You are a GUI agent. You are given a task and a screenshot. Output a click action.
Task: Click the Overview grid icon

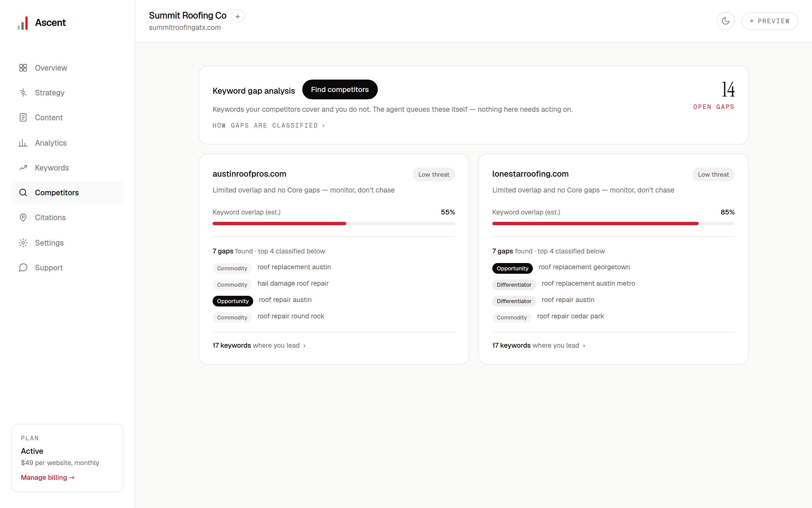[23, 68]
